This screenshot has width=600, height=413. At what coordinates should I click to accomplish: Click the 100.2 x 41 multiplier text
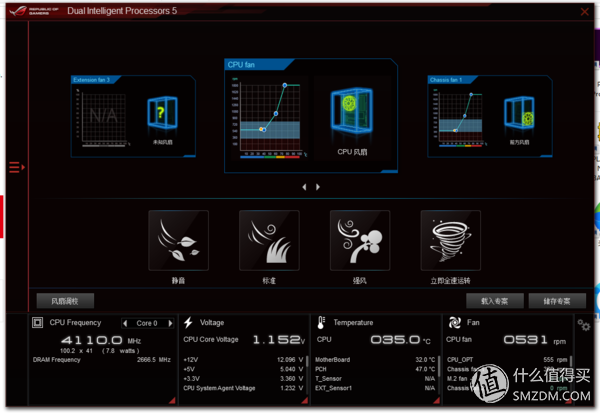76,351
